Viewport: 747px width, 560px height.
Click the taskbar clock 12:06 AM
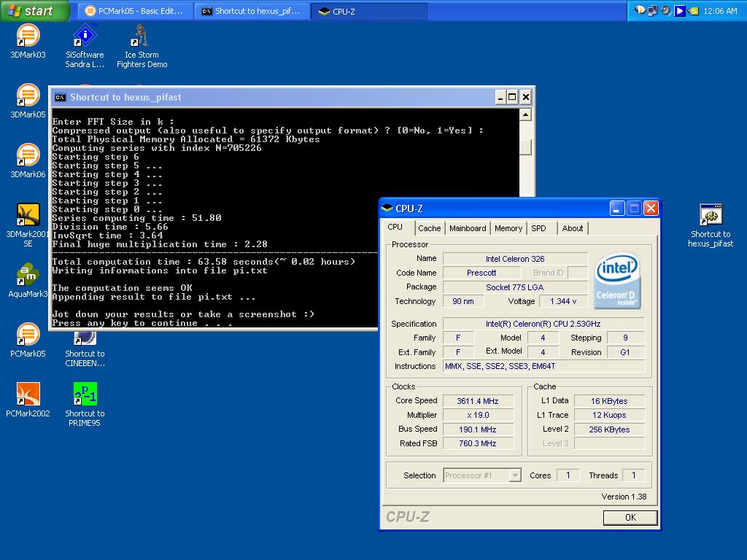(x=720, y=11)
